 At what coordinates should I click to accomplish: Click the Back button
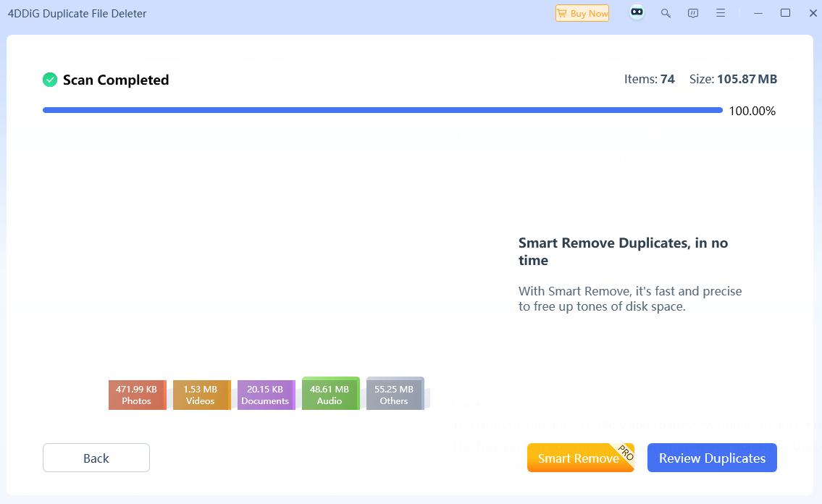coord(96,458)
